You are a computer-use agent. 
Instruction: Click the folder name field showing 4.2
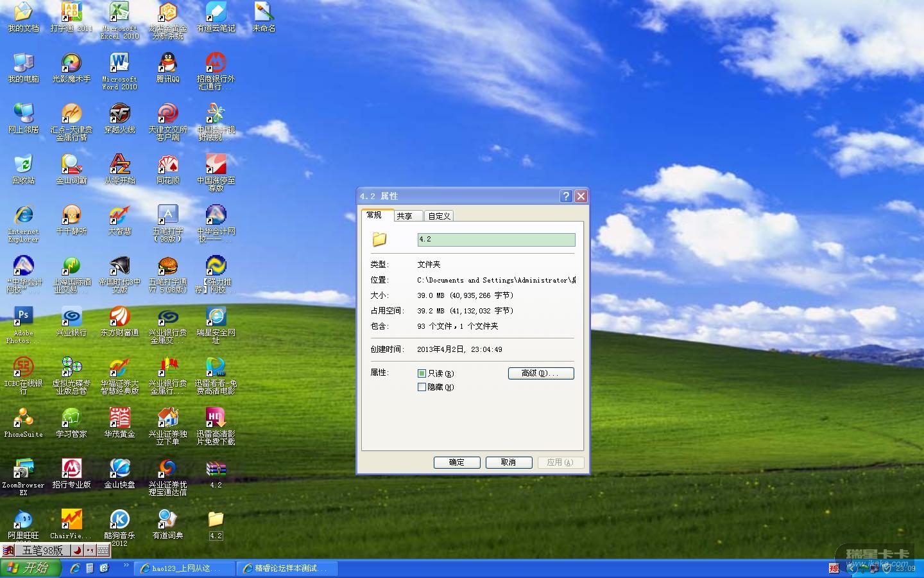pyautogui.click(x=496, y=240)
